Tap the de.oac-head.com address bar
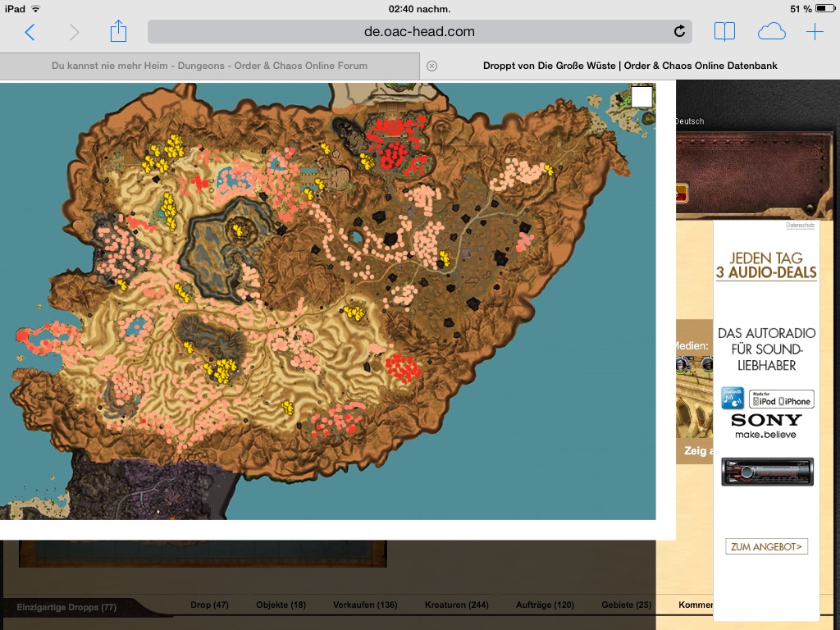Image resolution: width=840 pixels, height=630 pixels. [x=419, y=32]
